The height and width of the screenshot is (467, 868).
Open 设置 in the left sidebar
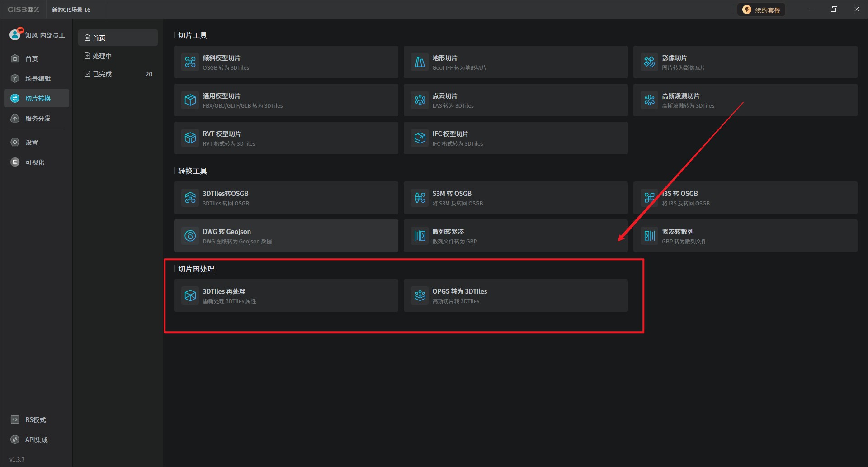point(31,143)
